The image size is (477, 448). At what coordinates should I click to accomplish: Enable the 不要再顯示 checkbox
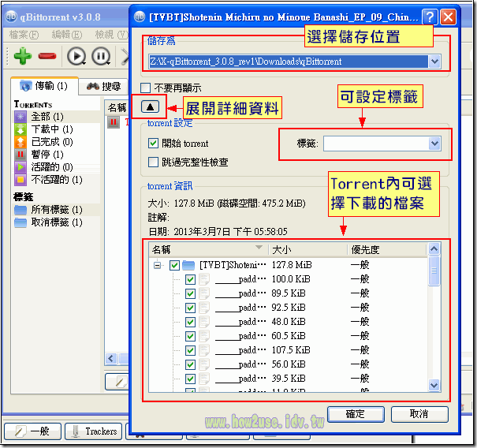[146, 88]
